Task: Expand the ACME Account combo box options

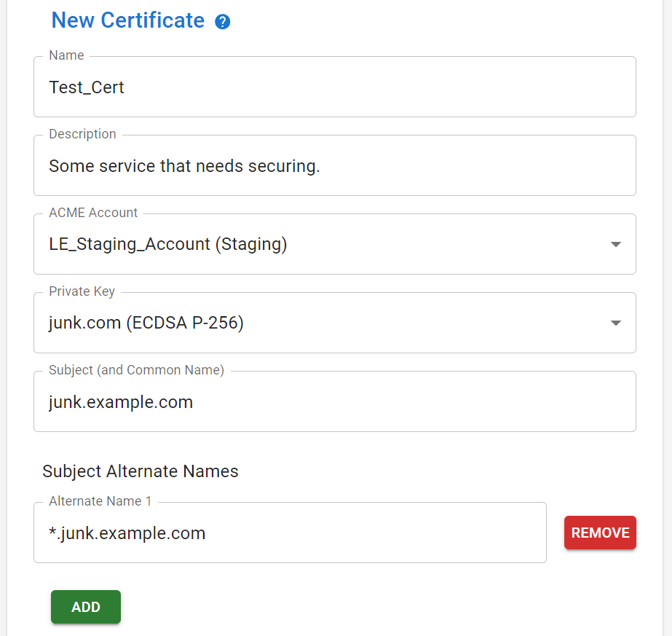Action: coord(614,244)
